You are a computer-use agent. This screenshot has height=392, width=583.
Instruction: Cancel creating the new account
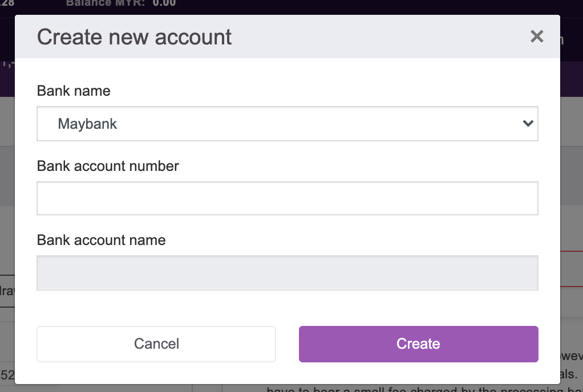coord(156,344)
